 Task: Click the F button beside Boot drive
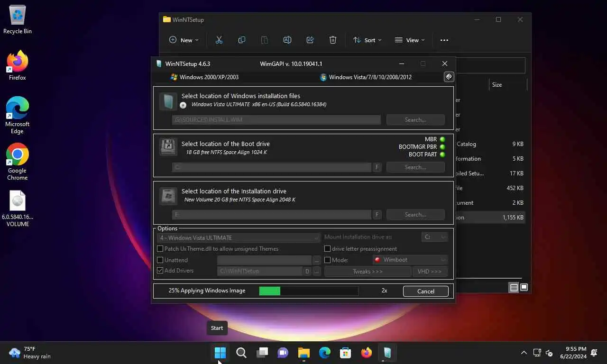tap(377, 167)
